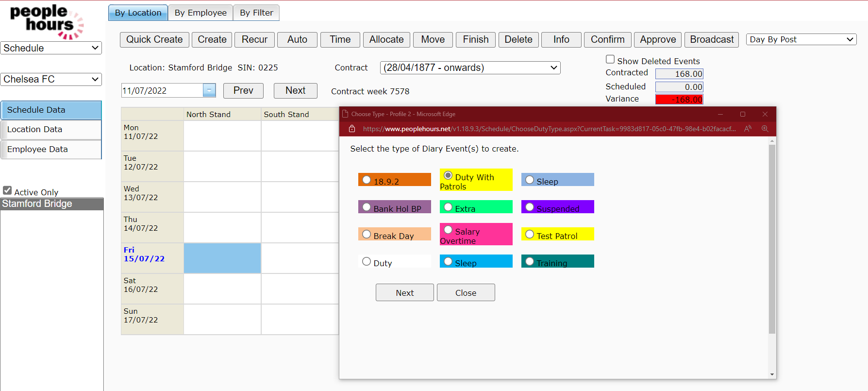Screen dimensions: 868x391
Task: Close the Choose Type popup window
Action: (x=765, y=114)
